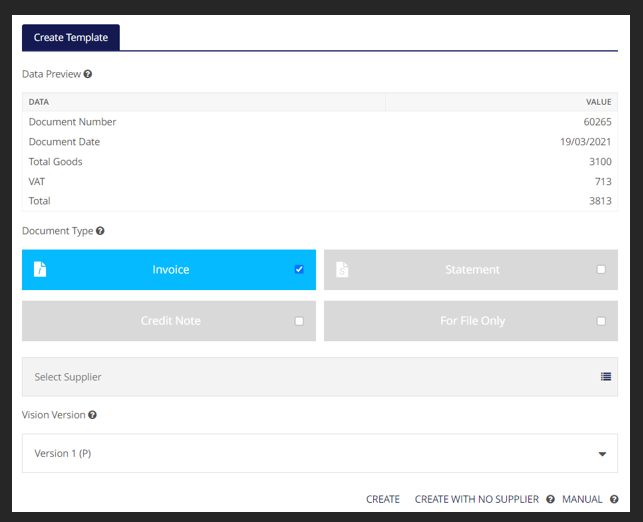Screen dimensions: 643x522
Task: Tick the Statement checkbox
Action: click(601, 269)
